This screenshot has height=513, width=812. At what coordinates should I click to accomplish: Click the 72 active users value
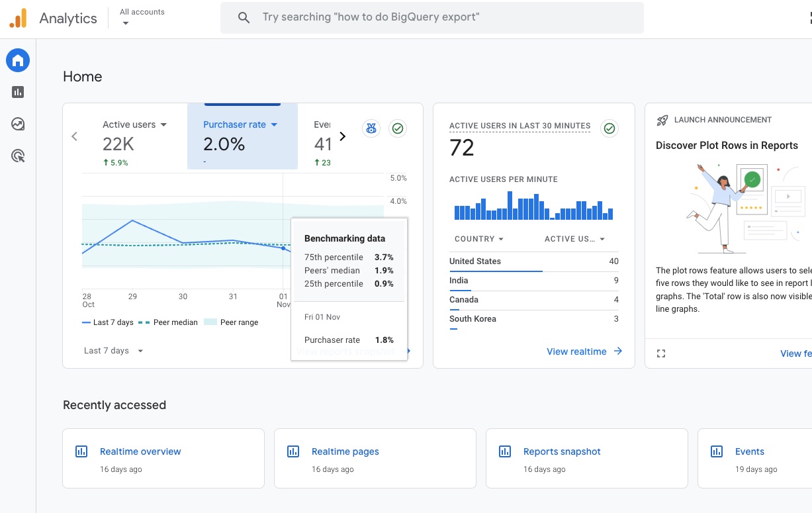coord(462,148)
